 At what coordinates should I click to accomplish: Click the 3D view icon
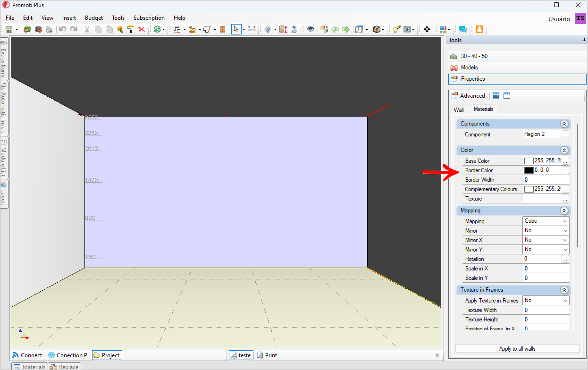pos(294,29)
